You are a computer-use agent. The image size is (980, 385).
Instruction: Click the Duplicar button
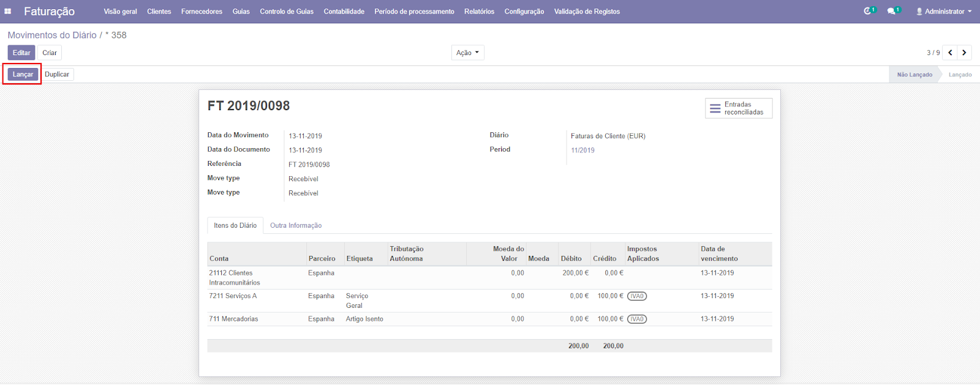[x=57, y=74]
